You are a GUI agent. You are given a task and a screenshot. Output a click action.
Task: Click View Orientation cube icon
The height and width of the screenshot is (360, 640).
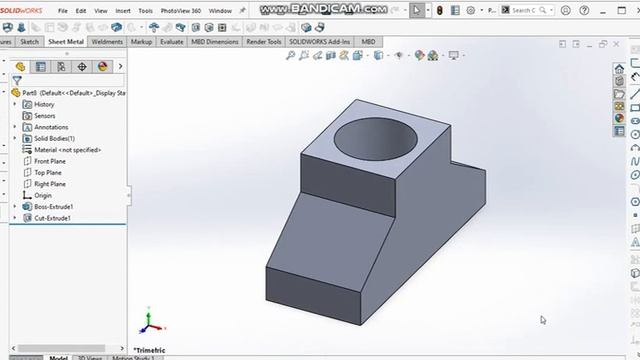358,55
